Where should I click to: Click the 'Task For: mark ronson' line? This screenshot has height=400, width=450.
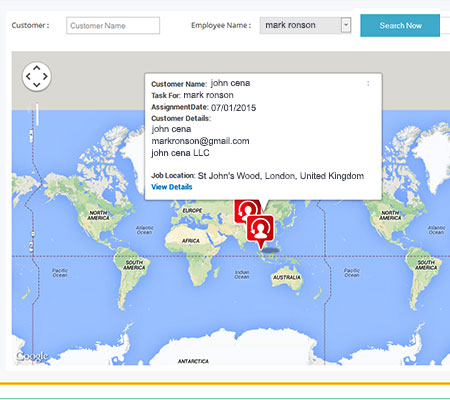(192, 95)
